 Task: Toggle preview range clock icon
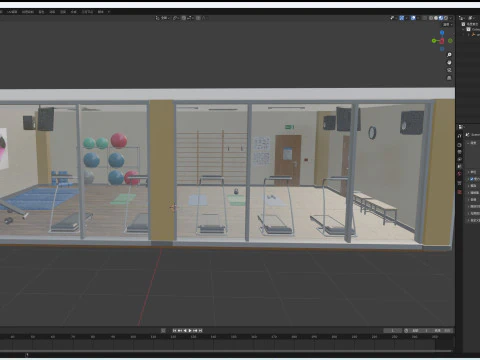(406, 330)
